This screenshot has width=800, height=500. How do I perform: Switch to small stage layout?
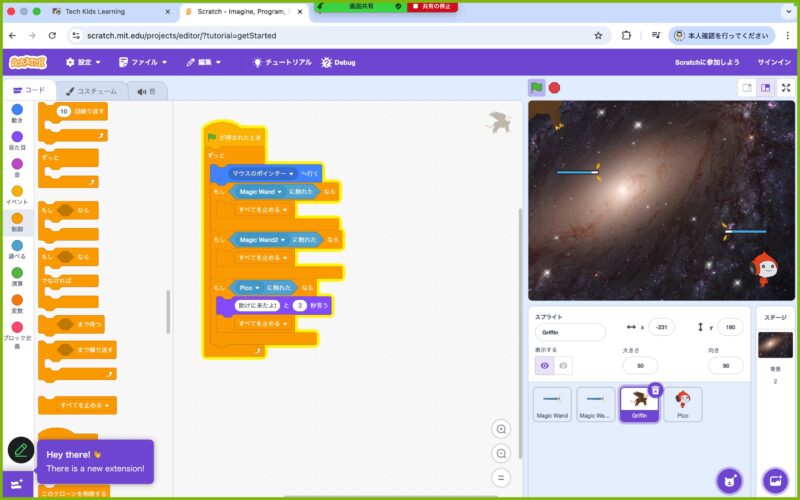746,88
